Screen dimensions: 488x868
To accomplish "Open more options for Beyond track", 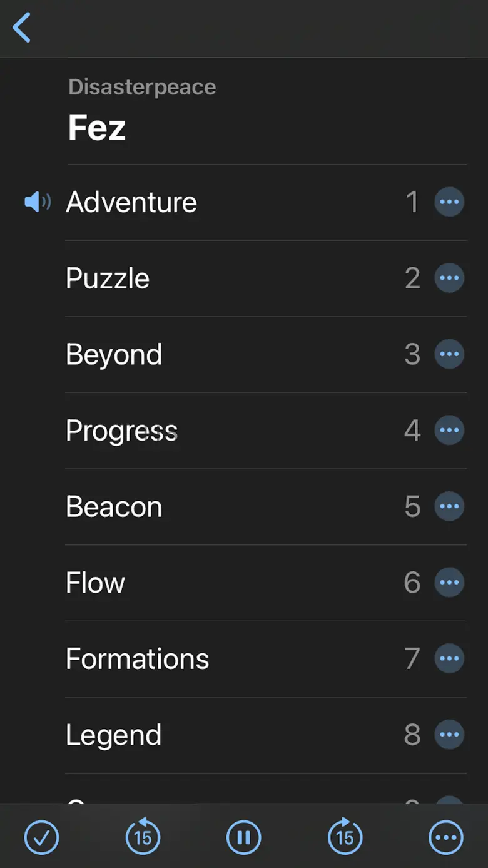I will click(x=449, y=354).
